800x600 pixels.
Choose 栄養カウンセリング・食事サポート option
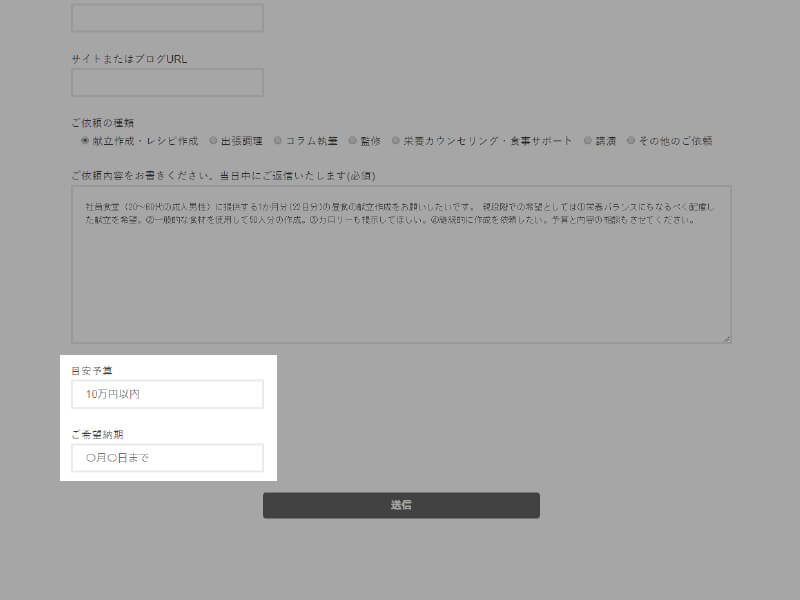tap(395, 140)
